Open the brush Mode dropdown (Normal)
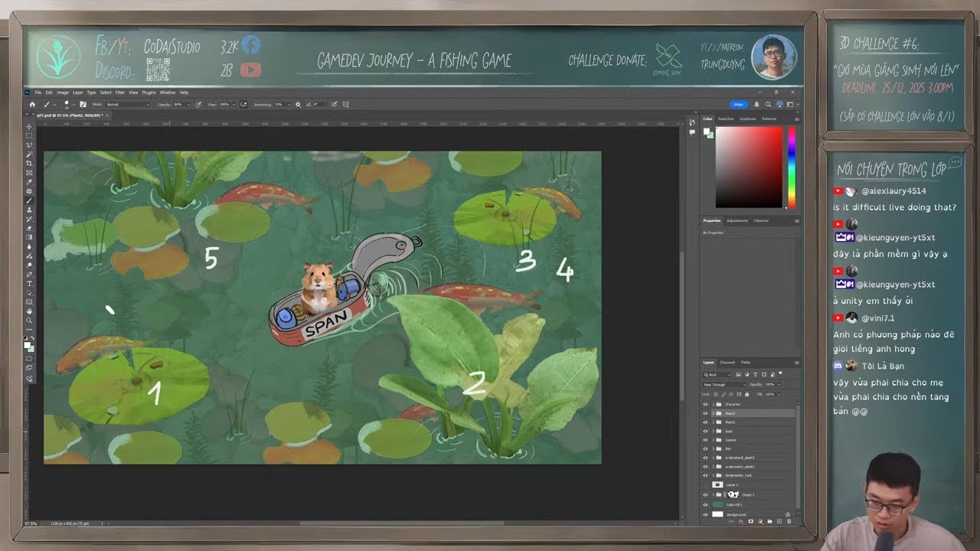This screenshot has width=980, height=551. 128,104
